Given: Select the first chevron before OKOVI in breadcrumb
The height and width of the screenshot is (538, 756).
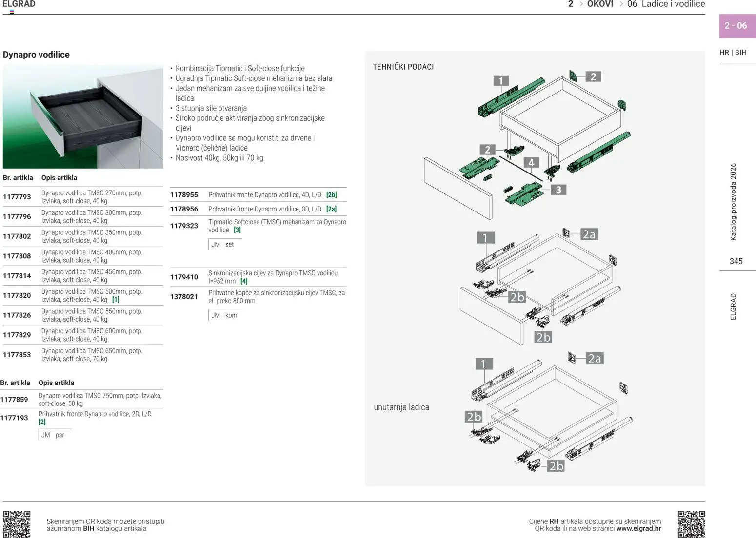Looking at the screenshot, I should [581, 4].
